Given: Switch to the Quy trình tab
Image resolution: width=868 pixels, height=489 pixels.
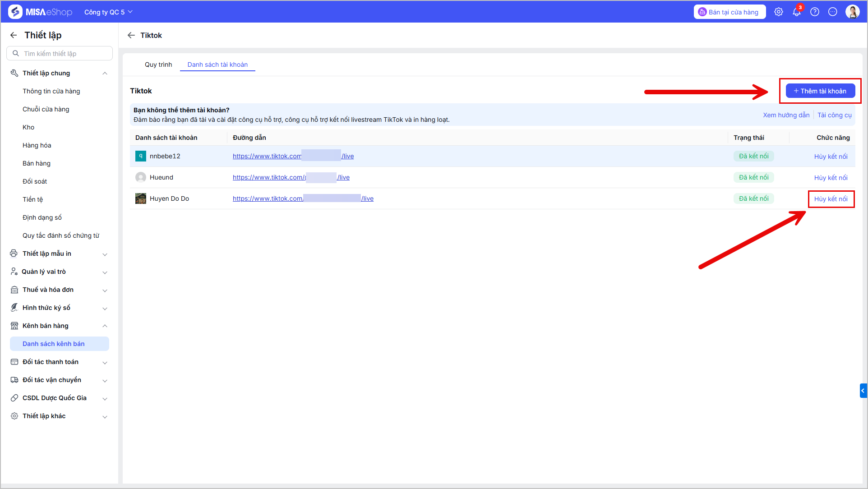Looking at the screenshot, I should (158, 65).
